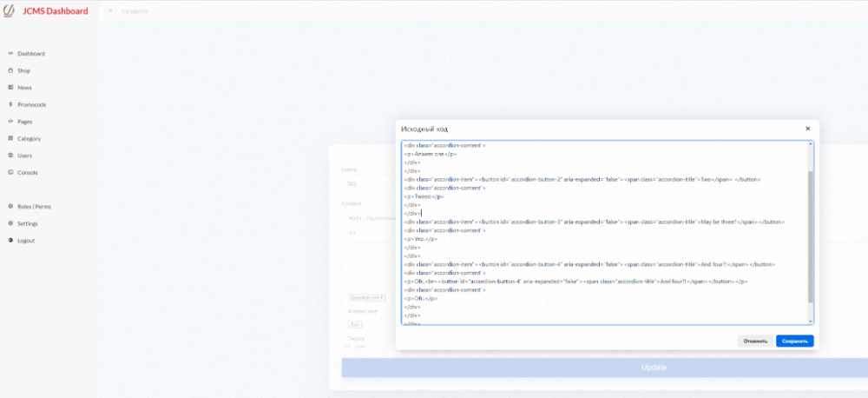This screenshot has width=868, height=398.
Task: Go to the Shop section
Action: coord(23,70)
